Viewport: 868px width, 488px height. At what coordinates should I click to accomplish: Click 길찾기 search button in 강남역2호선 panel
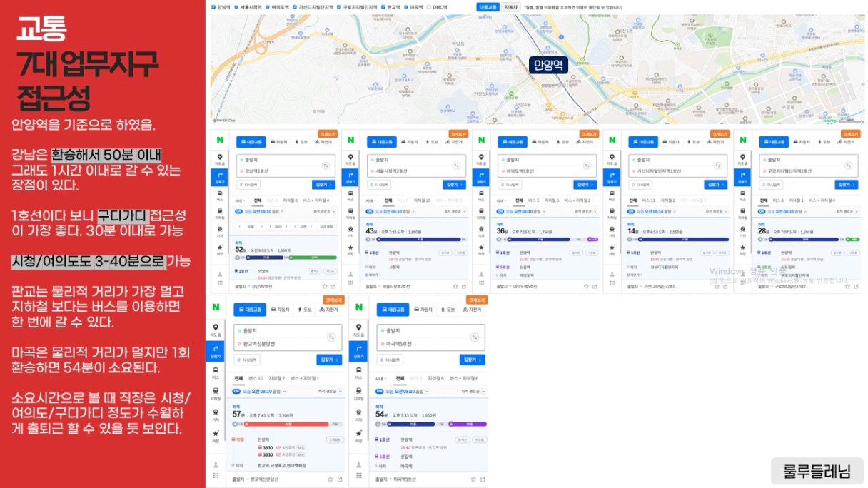(x=323, y=185)
